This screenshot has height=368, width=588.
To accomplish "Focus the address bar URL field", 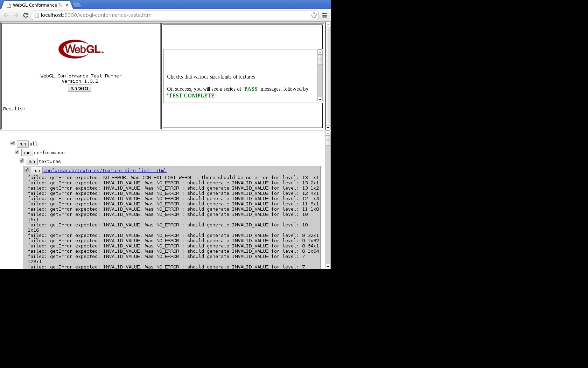I will (x=171, y=15).
